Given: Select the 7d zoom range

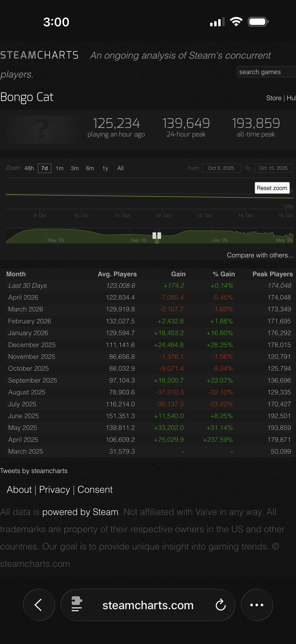Looking at the screenshot, I should click(x=44, y=168).
